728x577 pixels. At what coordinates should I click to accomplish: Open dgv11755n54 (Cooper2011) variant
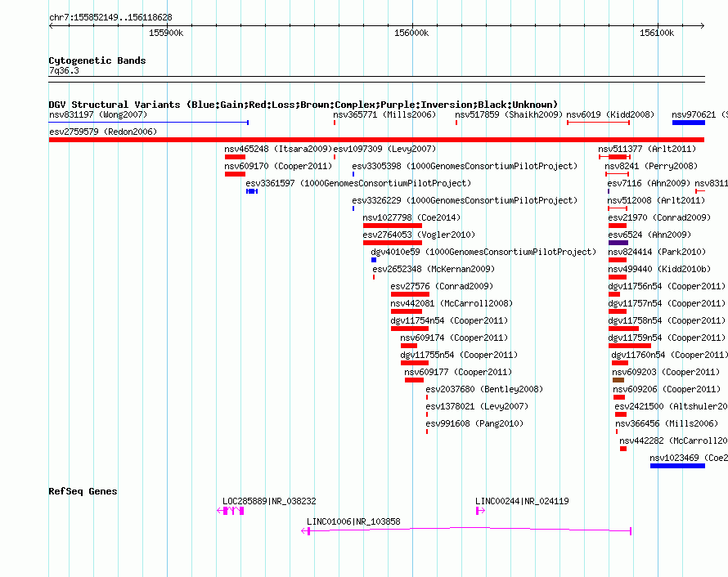pos(459,355)
